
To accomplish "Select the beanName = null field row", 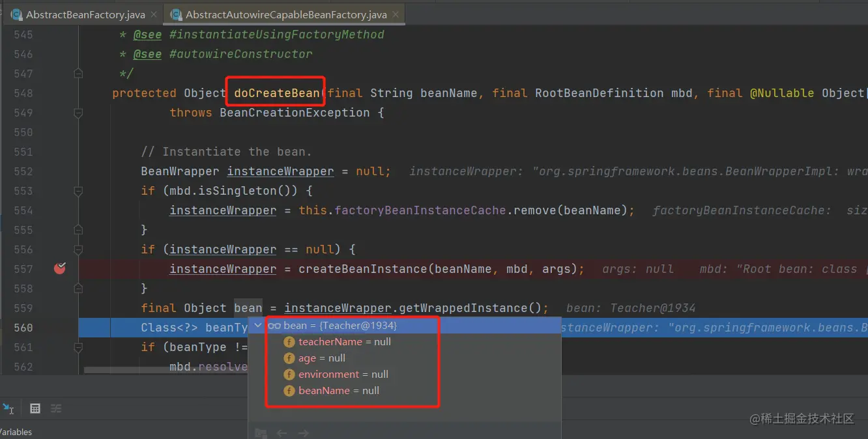I will tap(405, 391).
